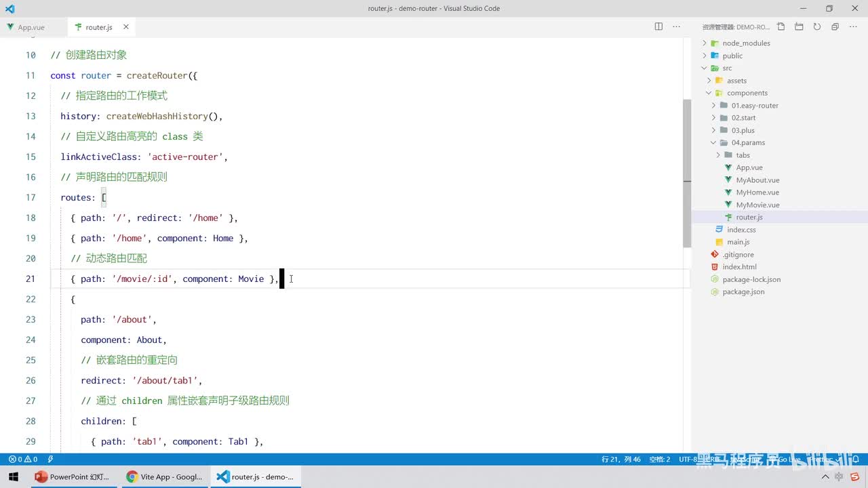Click the VS Code logo in title bar
Screen dimensions: 868x488
pyautogui.click(x=9, y=9)
